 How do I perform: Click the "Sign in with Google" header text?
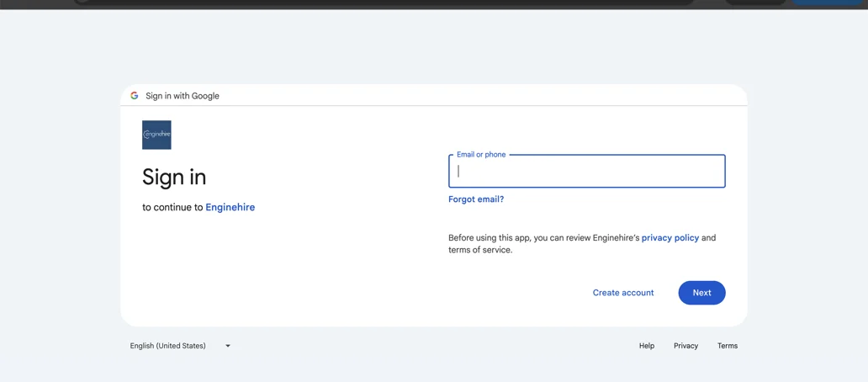[x=183, y=96]
